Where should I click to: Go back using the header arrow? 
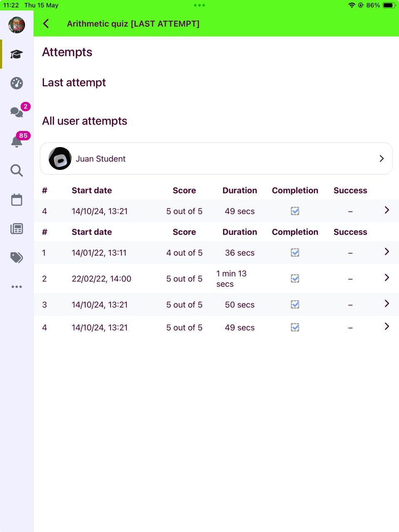(46, 24)
